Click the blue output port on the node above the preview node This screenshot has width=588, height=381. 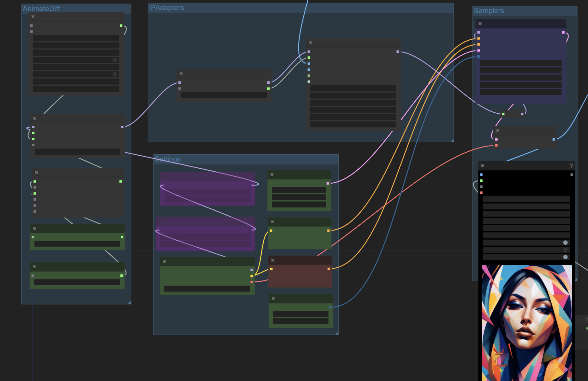click(554, 139)
